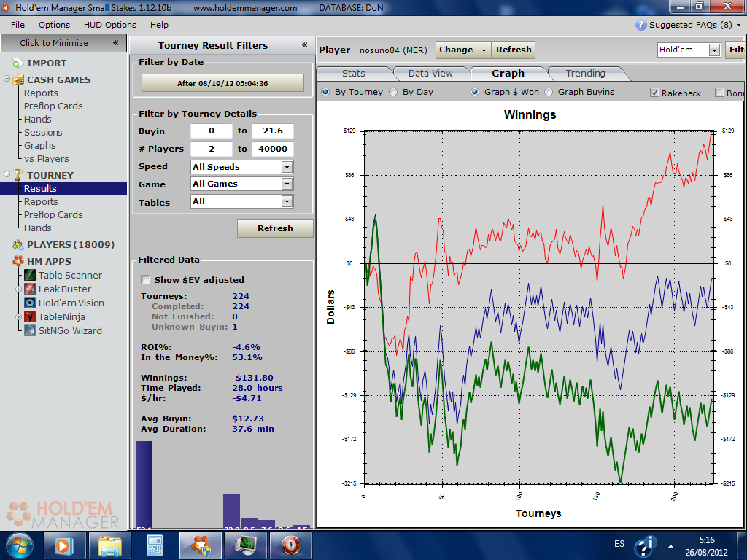
Task: Open Sessions under CASH GAMES
Action: 43,133
